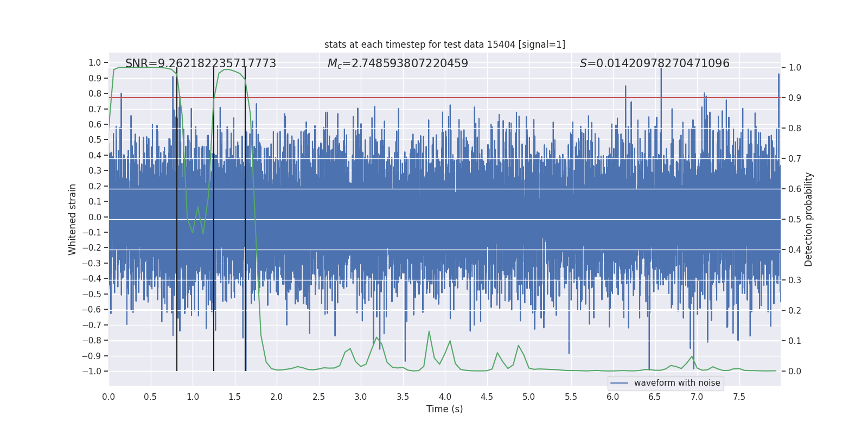Select tick 0.3 on the Detection probability axis

point(795,280)
